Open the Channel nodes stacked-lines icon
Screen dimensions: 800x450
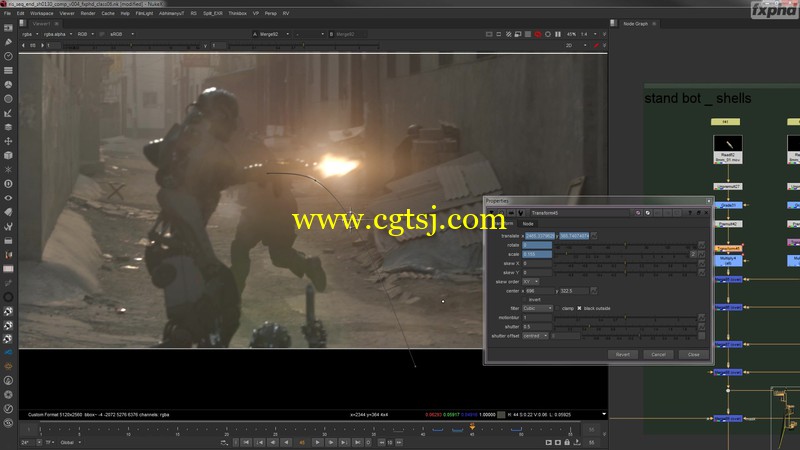point(8,70)
